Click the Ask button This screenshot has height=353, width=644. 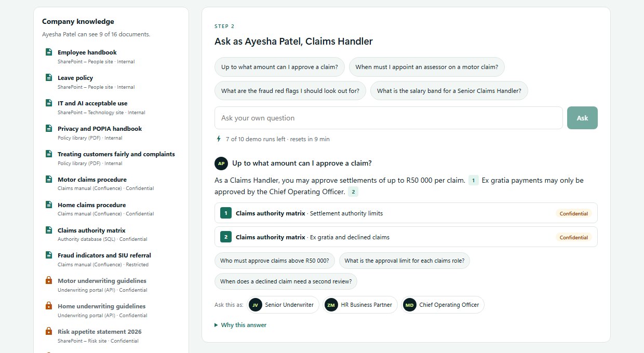pyautogui.click(x=582, y=118)
